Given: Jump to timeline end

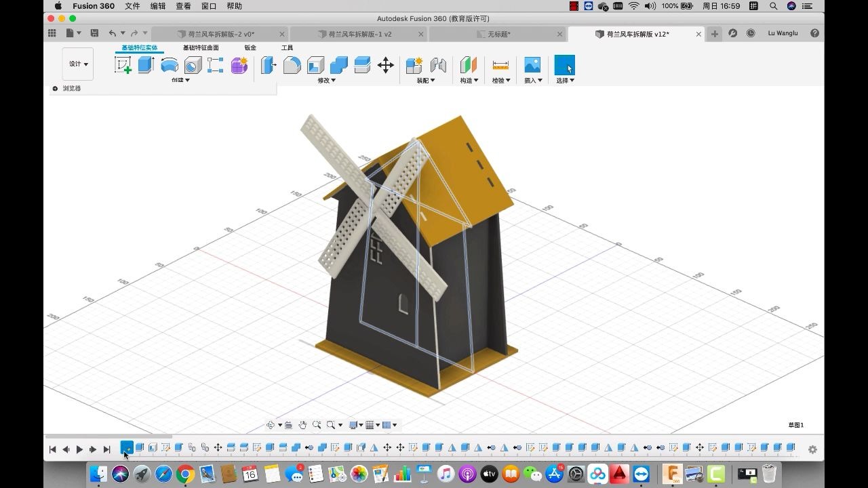Looking at the screenshot, I should (x=106, y=449).
